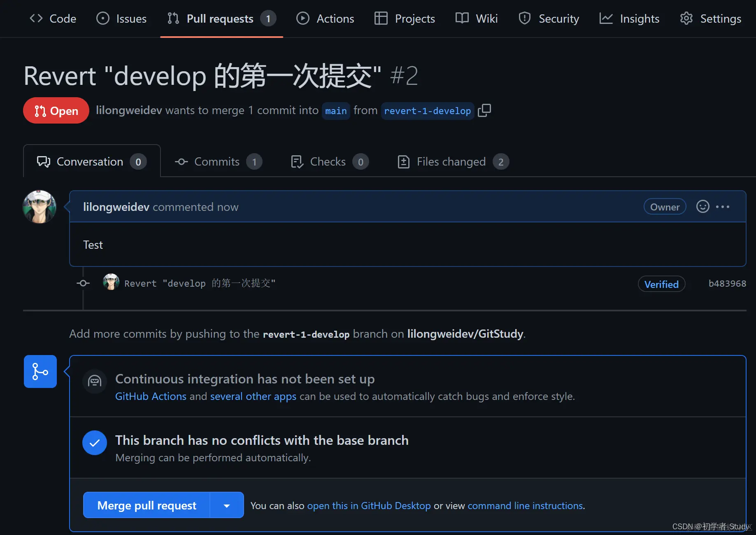Click the Actions play icon in navigation
Screen dimensions: 756x535
(x=303, y=18)
